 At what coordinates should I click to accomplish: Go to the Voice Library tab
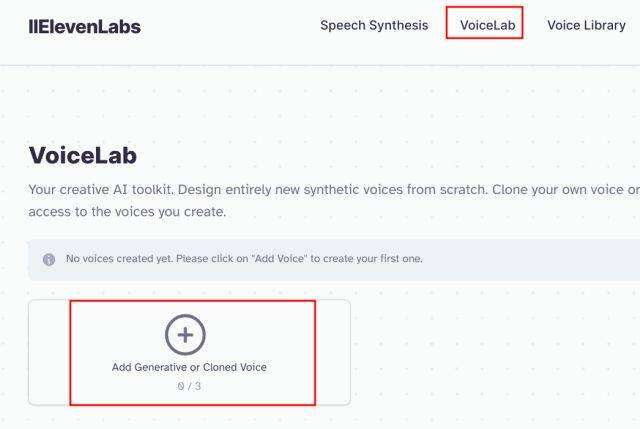(586, 25)
